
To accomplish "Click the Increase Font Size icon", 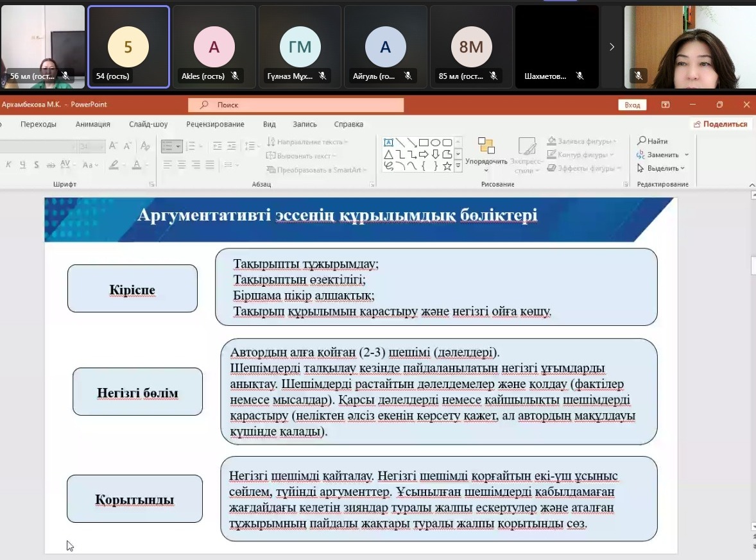I will tap(113, 146).
